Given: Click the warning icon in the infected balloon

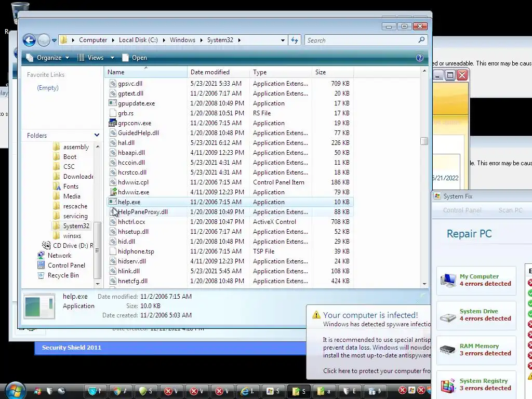Looking at the screenshot, I should (316, 315).
